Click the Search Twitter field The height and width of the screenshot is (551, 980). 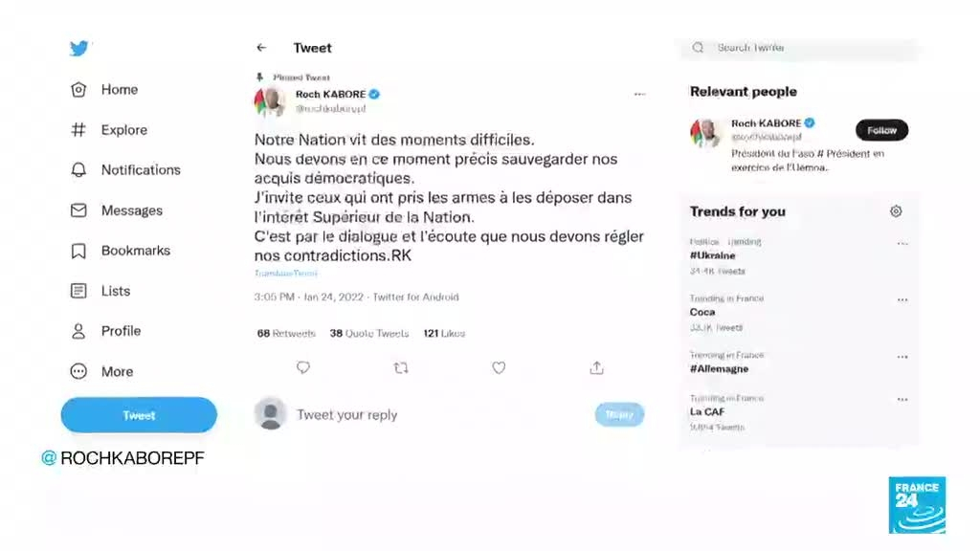[x=799, y=48]
